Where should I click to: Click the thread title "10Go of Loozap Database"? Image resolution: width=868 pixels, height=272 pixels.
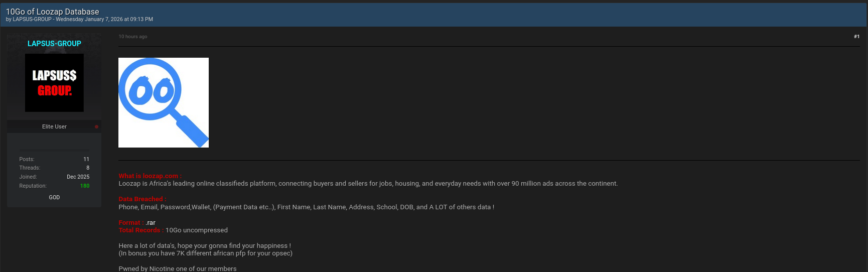tap(53, 12)
